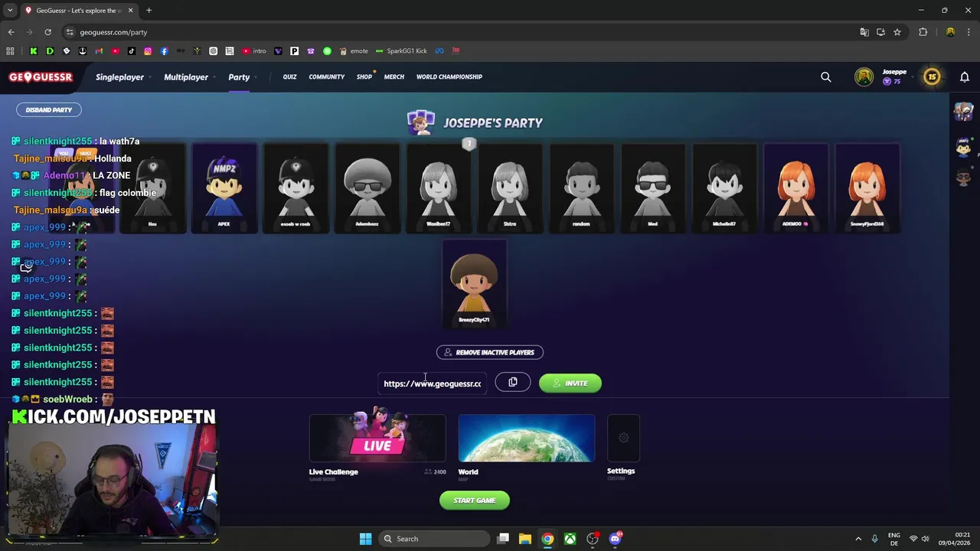
Task: Open the party Settings gear card
Action: (623, 438)
